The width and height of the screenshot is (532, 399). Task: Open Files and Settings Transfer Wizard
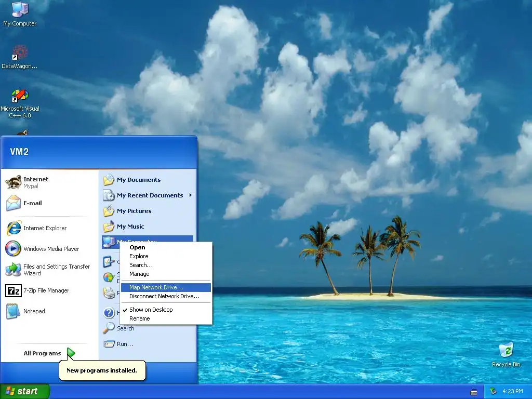(x=50, y=270)
